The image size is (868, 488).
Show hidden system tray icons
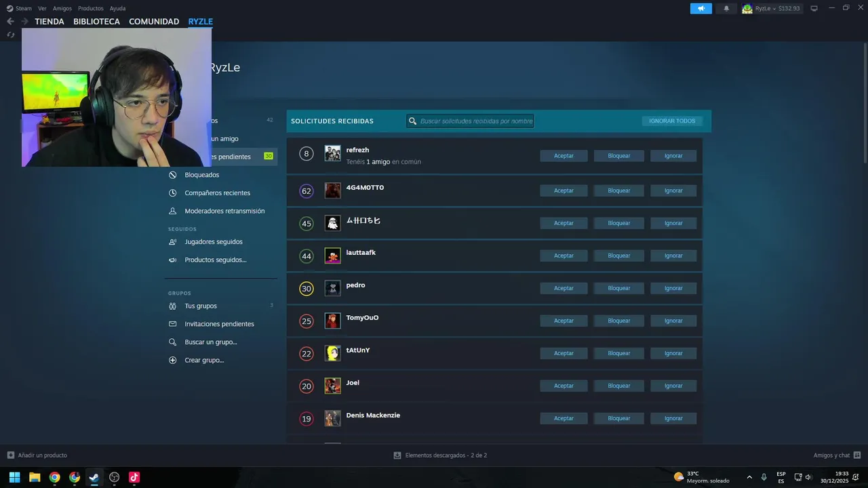click(x=749, y=477)
